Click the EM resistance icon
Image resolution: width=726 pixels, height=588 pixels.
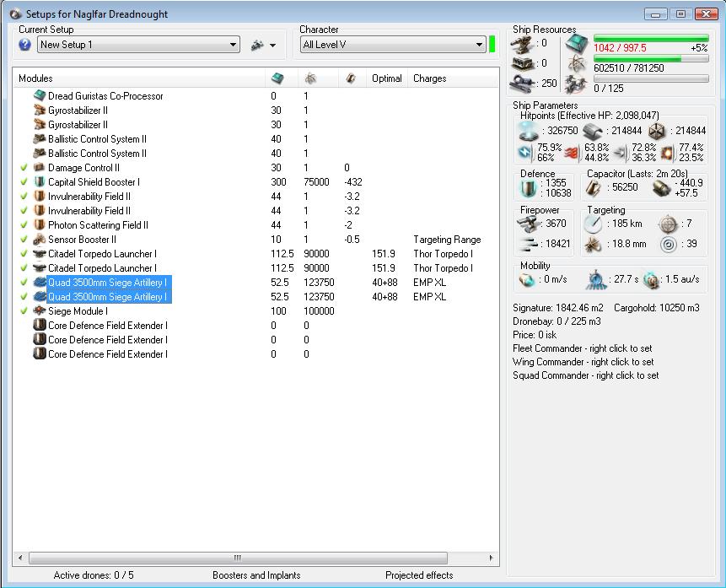click(x=525, y=152)
